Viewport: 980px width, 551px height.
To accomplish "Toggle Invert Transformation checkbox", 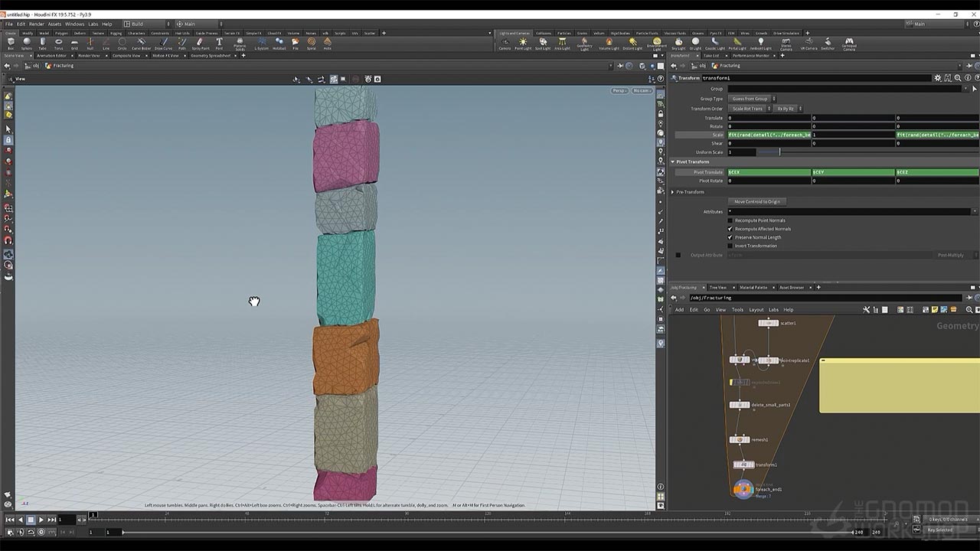I will tap(730, 246).
